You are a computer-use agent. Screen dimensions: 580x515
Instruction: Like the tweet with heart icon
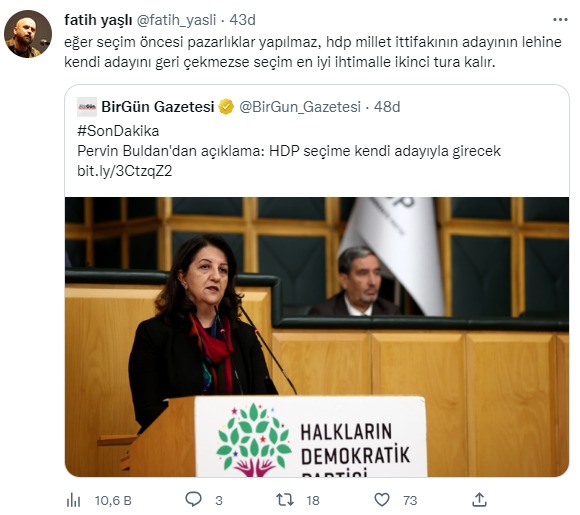(382, 500)
